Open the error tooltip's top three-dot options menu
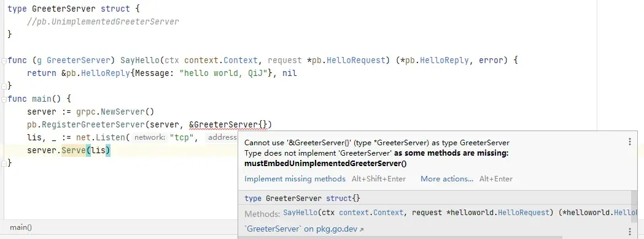 pyautogui.click(x=630, y=142)
